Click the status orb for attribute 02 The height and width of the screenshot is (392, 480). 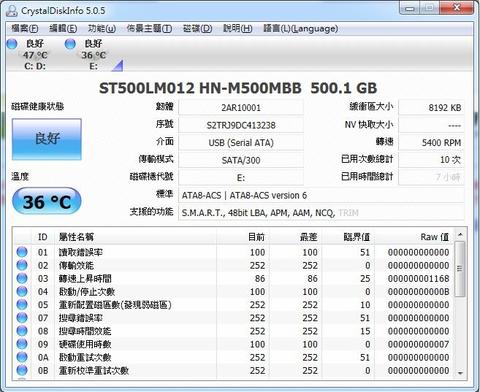(x=22, y=265)
